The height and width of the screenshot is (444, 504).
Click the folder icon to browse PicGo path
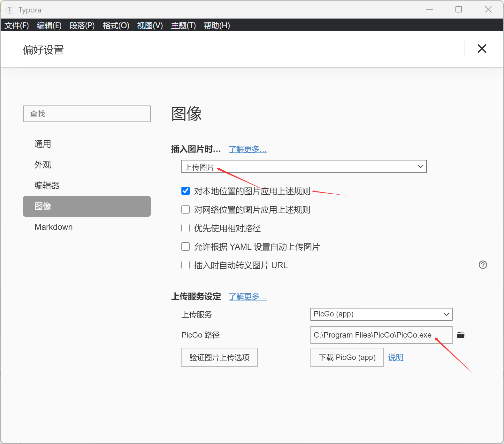click(461, 335)
